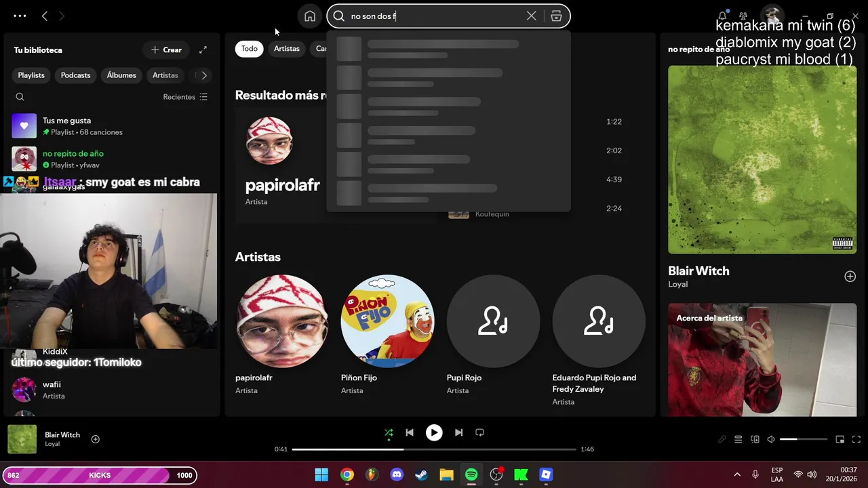Open Blair Witch title in side panel
The width and height of the screenshot is (868, 488).
click(698, 271)
